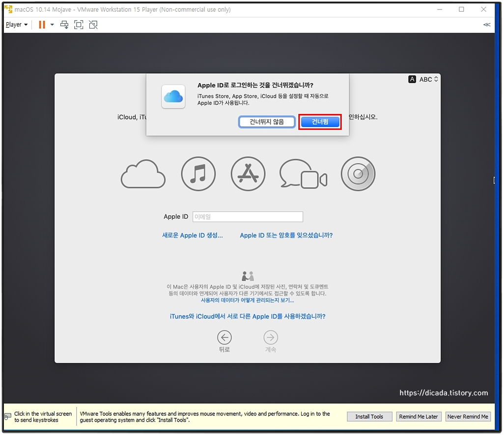Click the Find My Mac radar icon
Screen dimensions: 504x435
(358, 174)
